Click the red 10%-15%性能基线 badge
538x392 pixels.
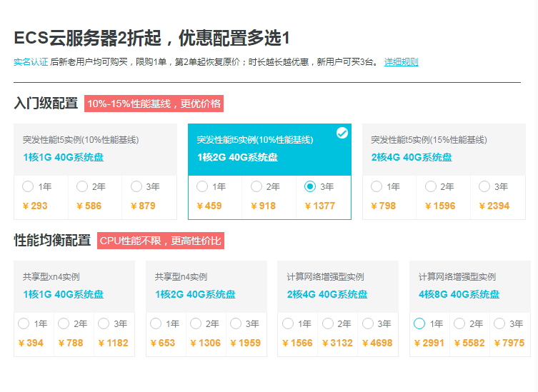[x=154, y=104]
